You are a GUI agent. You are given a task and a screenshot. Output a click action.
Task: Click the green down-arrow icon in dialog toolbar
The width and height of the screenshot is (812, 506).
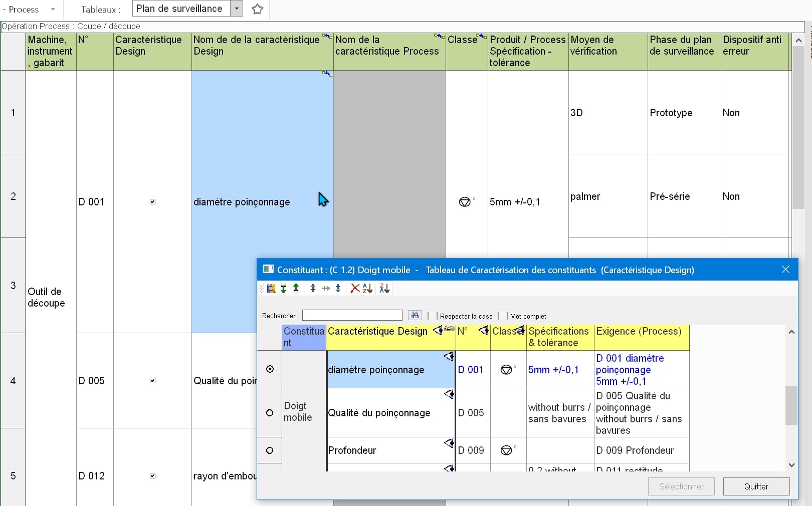coord(284,289)
